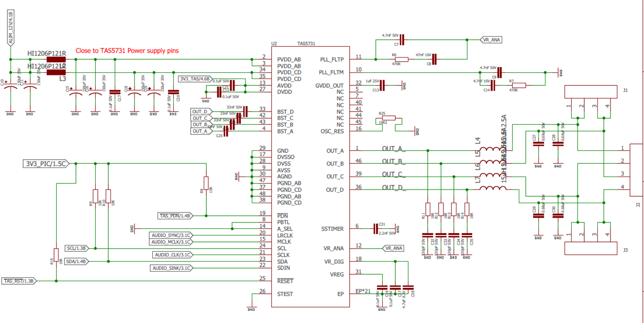The width and height of the screenshot is (644, 323).
Task: Select the 3V3_PIC/1.5C net flag
Action: coord(46,164)
